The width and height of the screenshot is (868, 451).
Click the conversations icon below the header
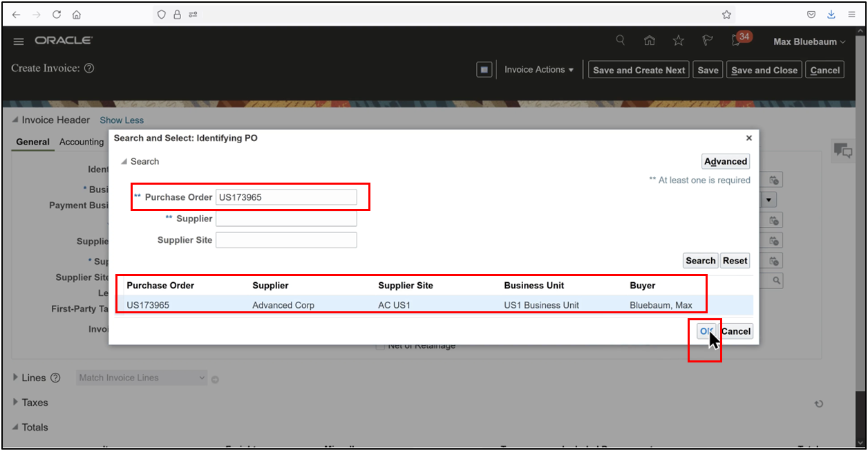[x=842, y=150]
